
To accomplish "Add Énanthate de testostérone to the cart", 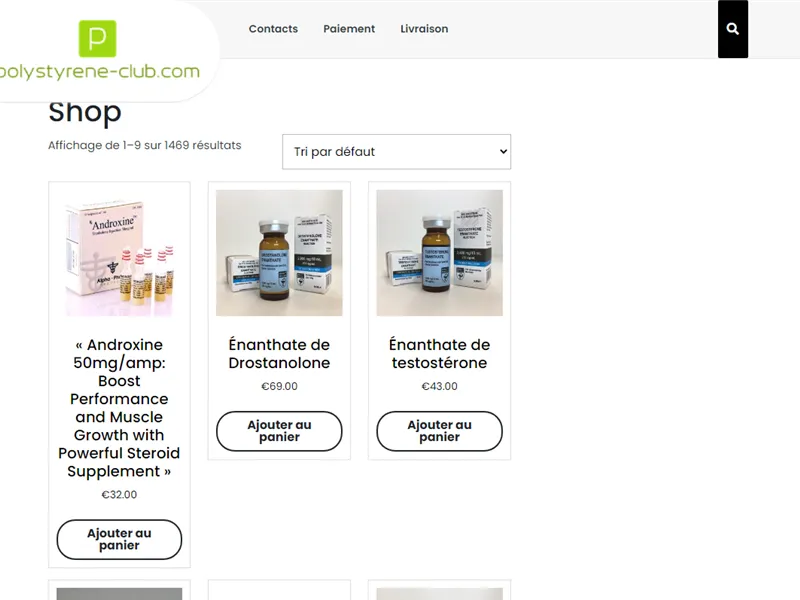I will [x=439, y=431].
